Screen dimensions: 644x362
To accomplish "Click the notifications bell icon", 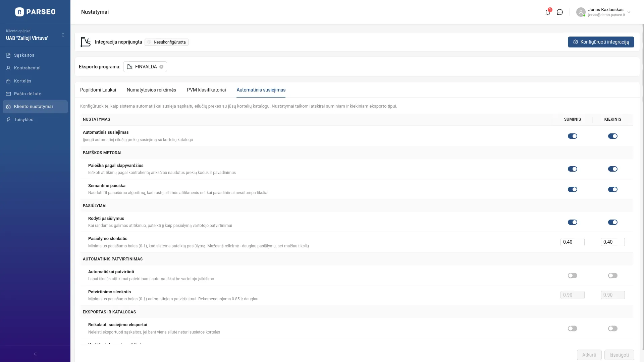I will [547, 12].
